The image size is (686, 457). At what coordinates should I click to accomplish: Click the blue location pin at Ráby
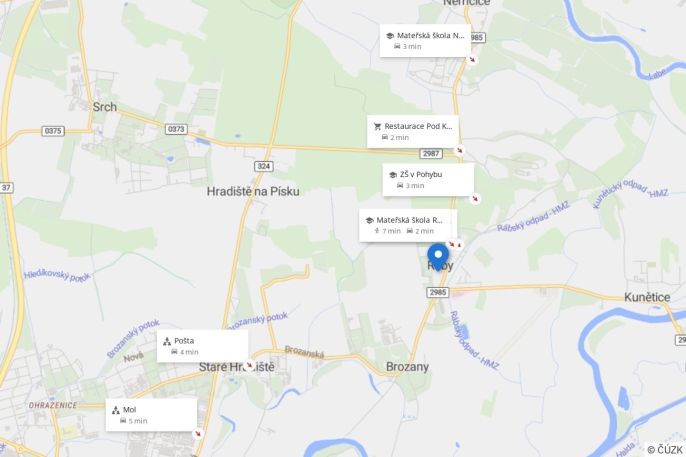point(438,257)
